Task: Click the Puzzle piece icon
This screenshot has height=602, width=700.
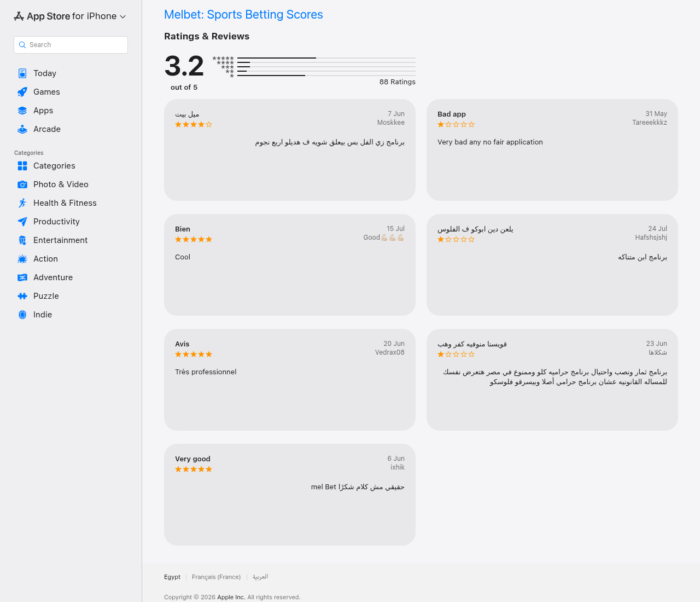Action: point(22,296)
